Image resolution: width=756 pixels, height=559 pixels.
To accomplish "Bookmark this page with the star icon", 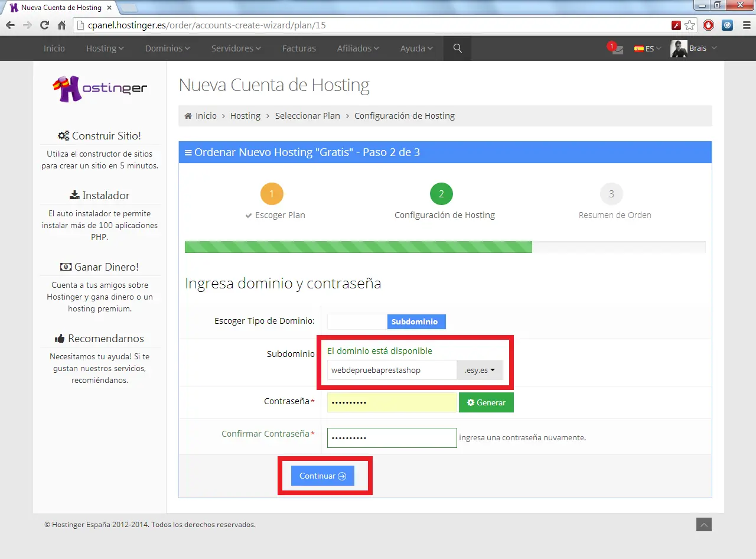I will [x=690, y=25].
